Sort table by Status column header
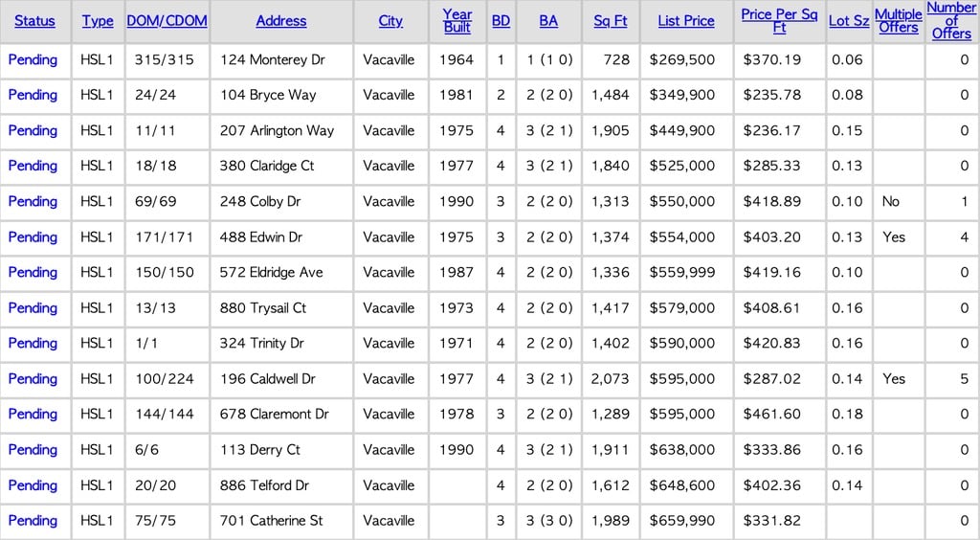This screenshot has height=540, width=980. tap(34, 21)
